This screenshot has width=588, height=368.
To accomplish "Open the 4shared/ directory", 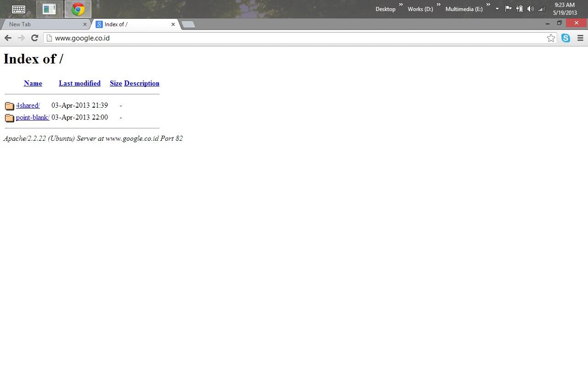I will pos(28,105).
